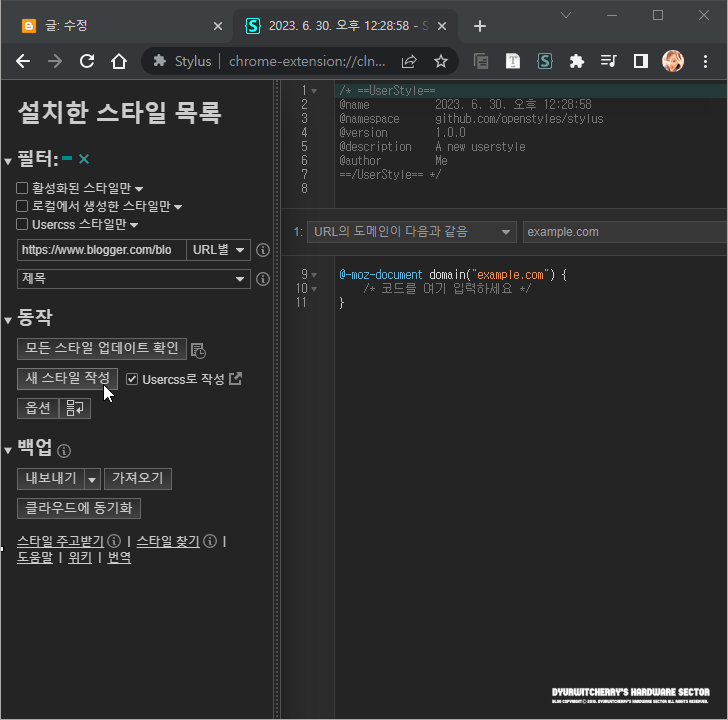Screen dimensions: 728x720
Task: Open the media control playlist icon
Action: [x=609, y=61]
